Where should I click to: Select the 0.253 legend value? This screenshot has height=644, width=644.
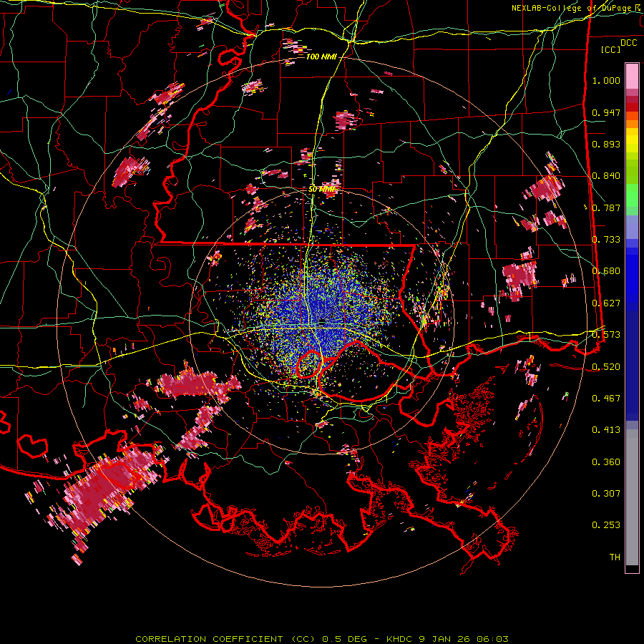pyautogui.click(x=606, y=525)
